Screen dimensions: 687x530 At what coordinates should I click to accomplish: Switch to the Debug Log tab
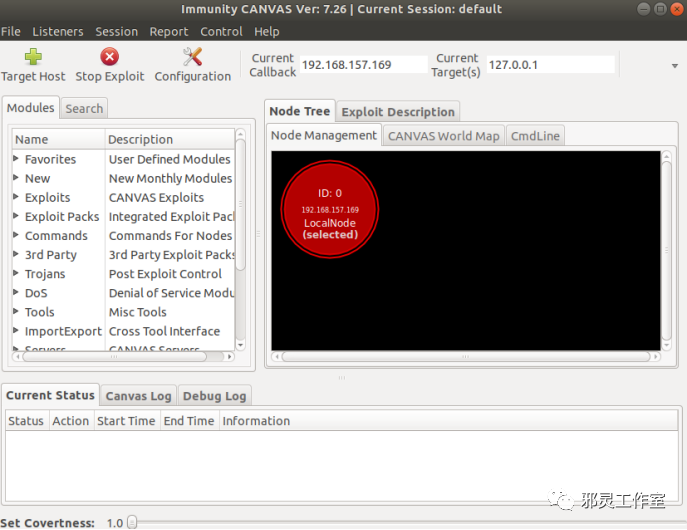tap(214, 396)
